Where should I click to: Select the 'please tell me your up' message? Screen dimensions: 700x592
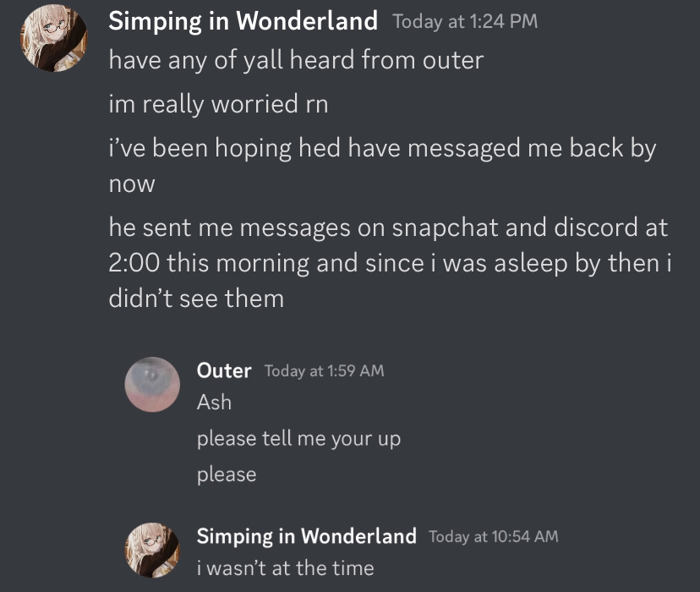pyautogui.click(x=298, y=439)
